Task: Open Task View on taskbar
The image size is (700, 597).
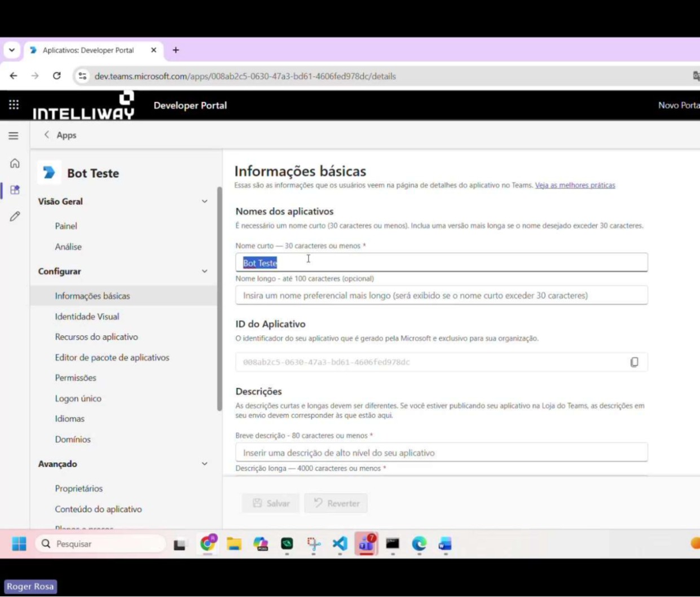Action: click(x=179, y=544)
